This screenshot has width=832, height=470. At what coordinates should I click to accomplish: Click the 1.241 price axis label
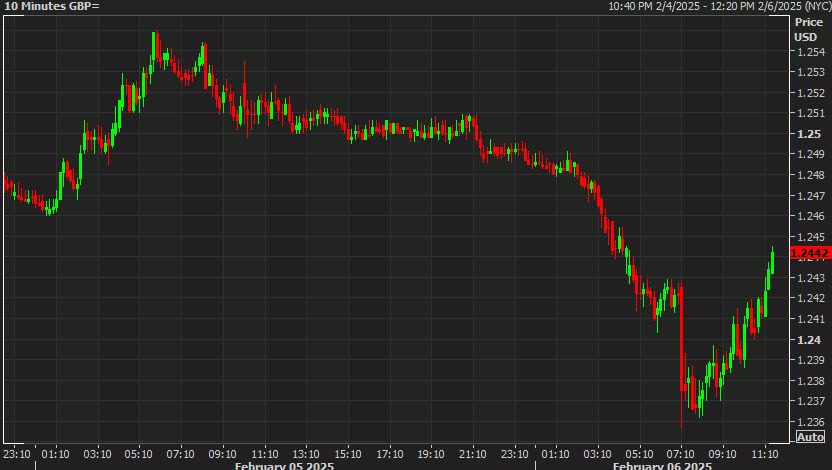[x=811, y=319]
